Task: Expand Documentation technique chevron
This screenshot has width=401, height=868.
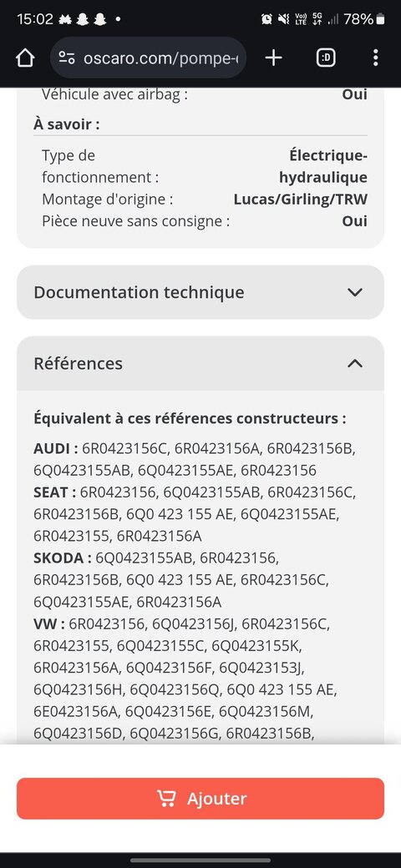Action: tap(354, 292)
